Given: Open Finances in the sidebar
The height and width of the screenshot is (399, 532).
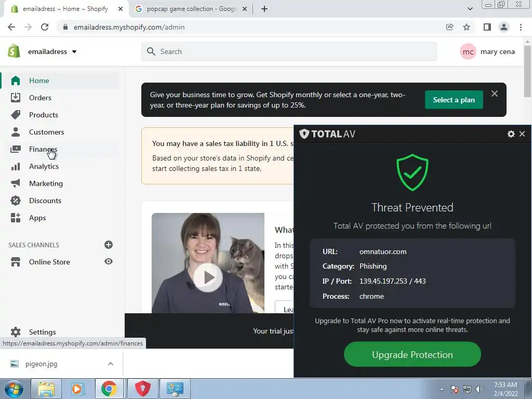Looking at the screenshot, I should pyautogui.click(x=43, y=149).
